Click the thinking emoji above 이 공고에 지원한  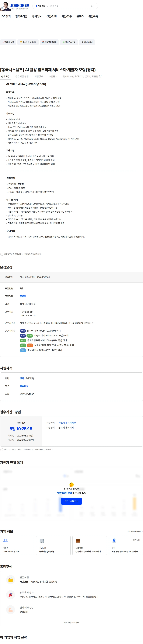click(x=71, y=484)
